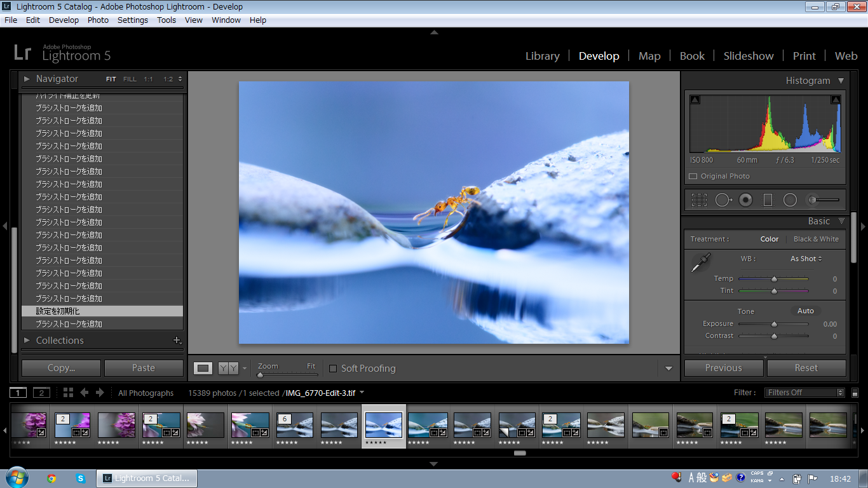
Task: Click the Auto tone button
Action: tap(806, 311)
